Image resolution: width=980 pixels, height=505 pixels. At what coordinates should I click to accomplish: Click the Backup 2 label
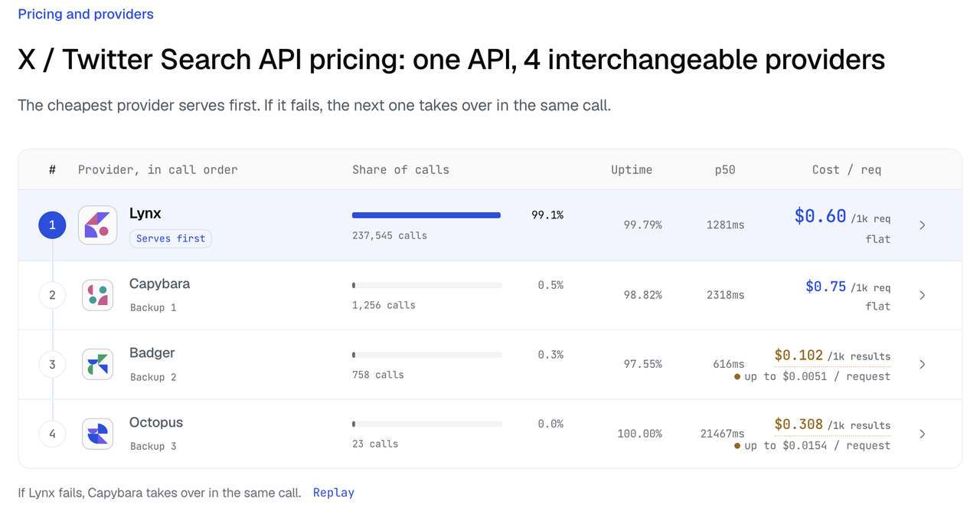pos(153,377)
